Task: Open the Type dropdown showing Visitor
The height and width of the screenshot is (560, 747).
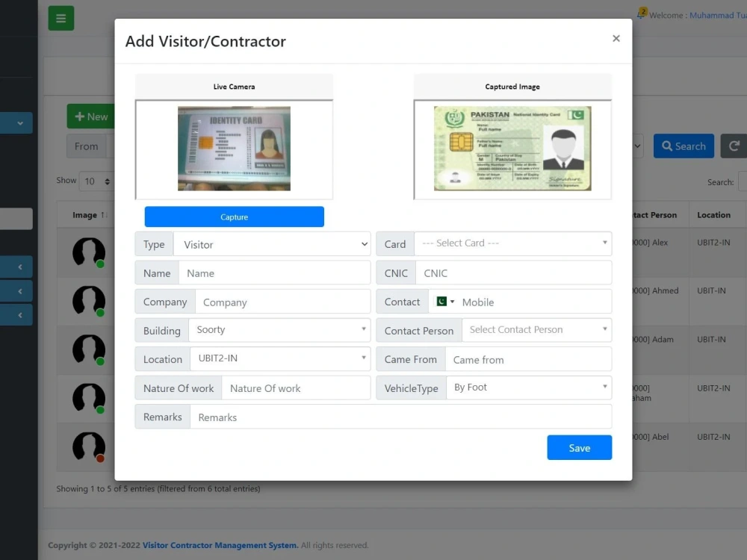Action: tap(273, 243)
